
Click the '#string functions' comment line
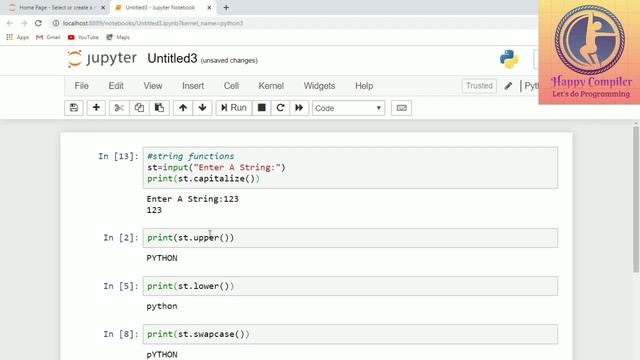[191, 156]
